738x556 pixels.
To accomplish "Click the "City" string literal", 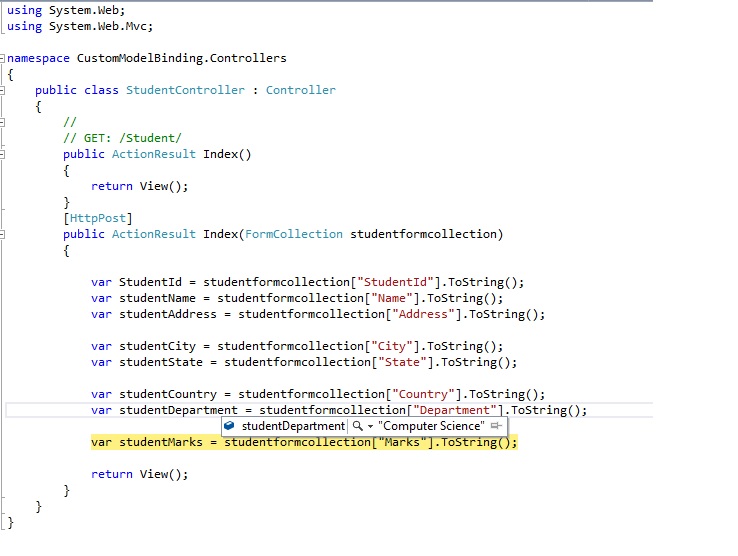I will click(x=392, y=346).
